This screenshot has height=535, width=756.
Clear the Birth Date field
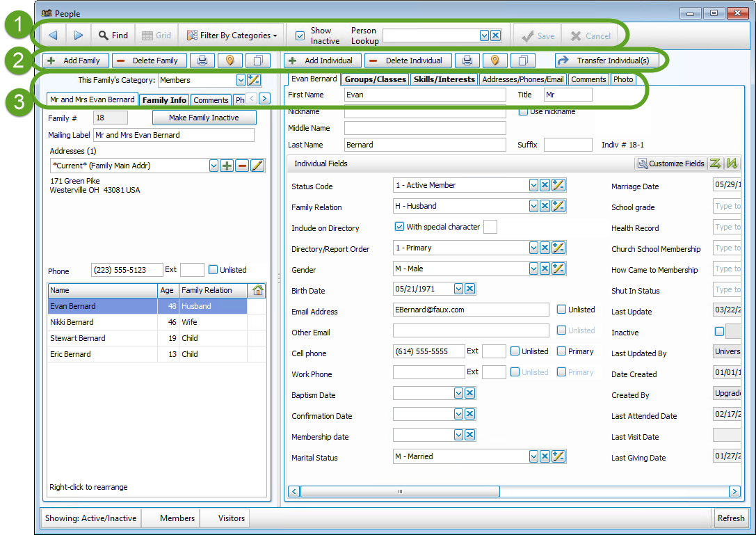(x=470, y=289)
